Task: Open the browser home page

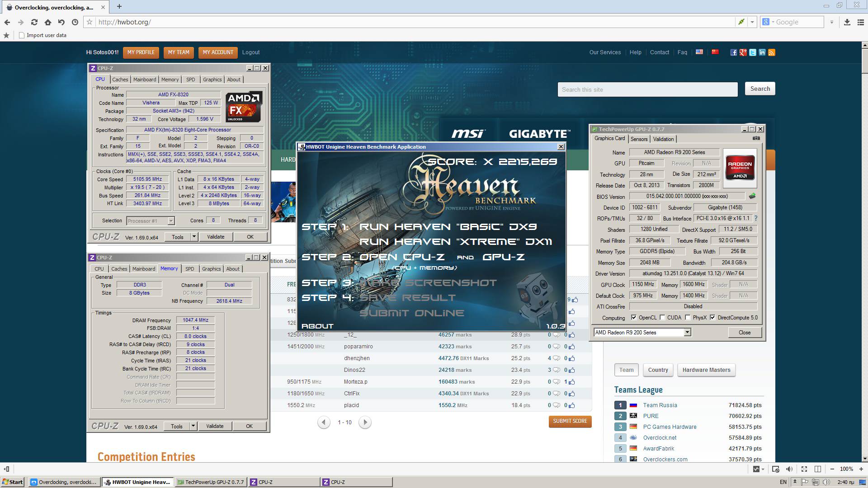Action: tap(47, 22)
